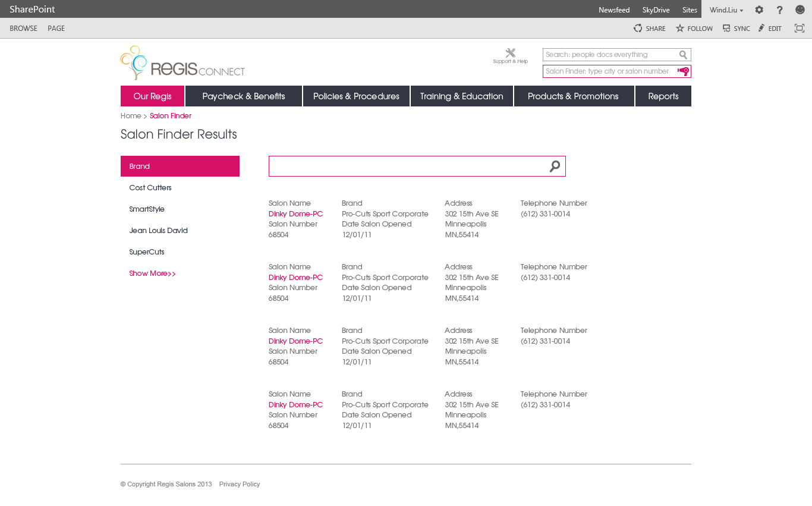
Task: Open the first Dinky Dome-PC result
Action: coord(295,214)
